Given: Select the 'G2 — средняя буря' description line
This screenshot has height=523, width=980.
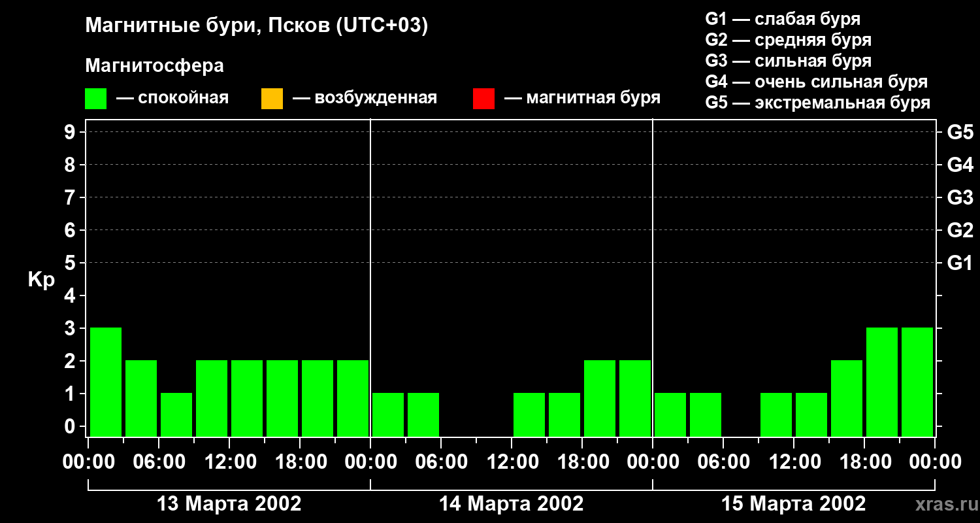Looking at the screenshot, I should 789,40.
